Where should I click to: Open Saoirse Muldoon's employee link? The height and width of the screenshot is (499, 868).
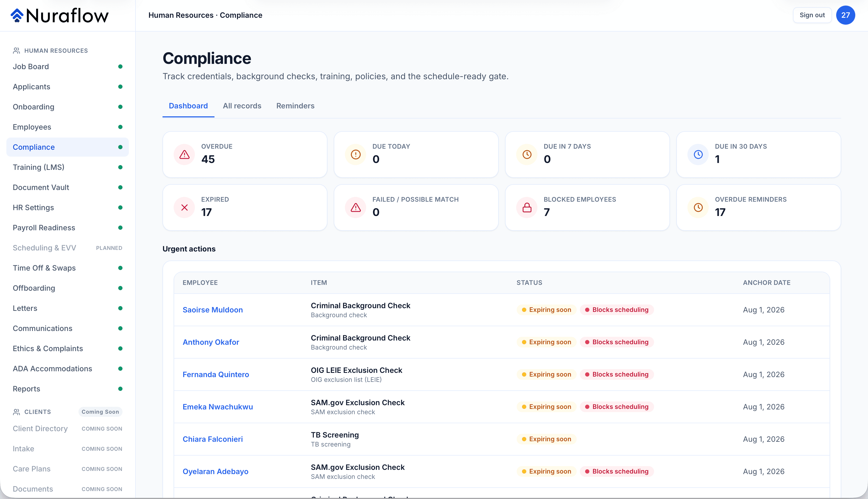(x=213, y=310)
